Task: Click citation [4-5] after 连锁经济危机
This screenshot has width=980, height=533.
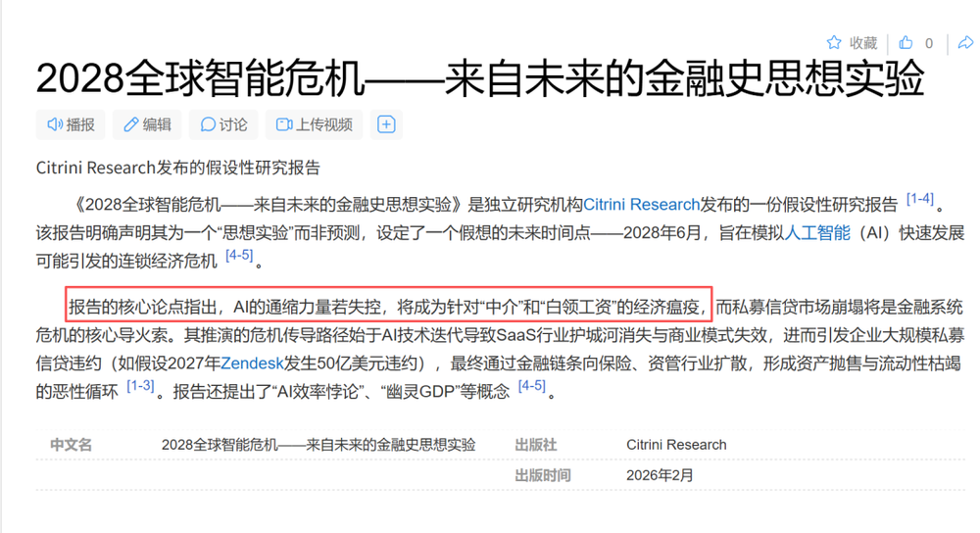Action: pyautogui.click(x=239, y=257)
